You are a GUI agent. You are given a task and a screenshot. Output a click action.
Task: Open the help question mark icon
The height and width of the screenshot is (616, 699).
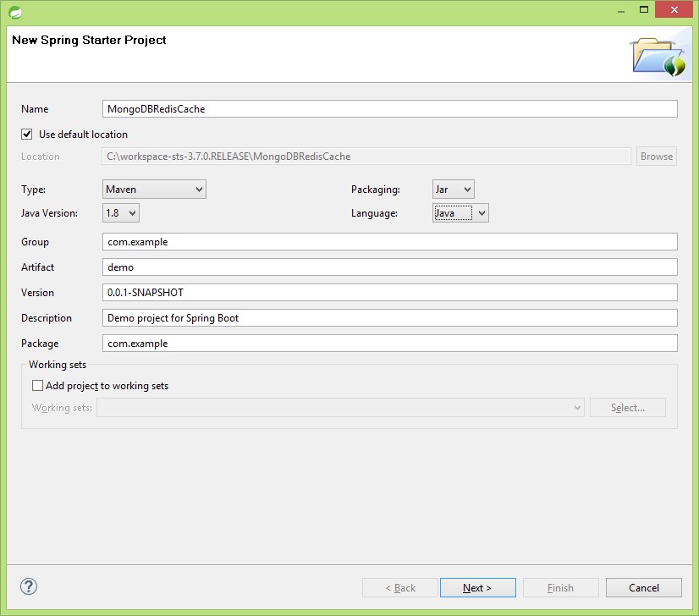(x=29, y=586)
